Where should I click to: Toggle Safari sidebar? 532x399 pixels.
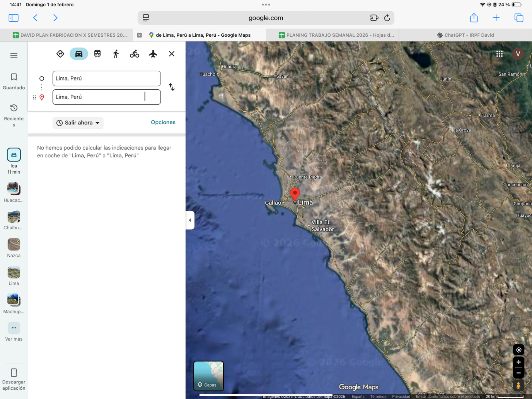point(14,18)
